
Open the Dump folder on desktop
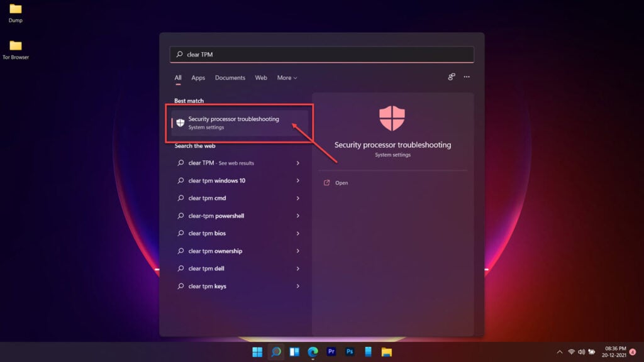coord(16,13)
